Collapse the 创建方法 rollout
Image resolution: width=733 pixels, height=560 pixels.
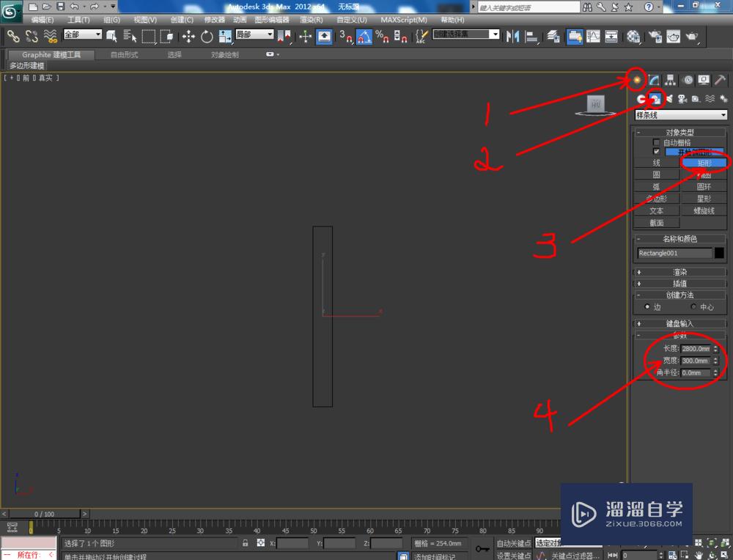(x=680, y=295)
